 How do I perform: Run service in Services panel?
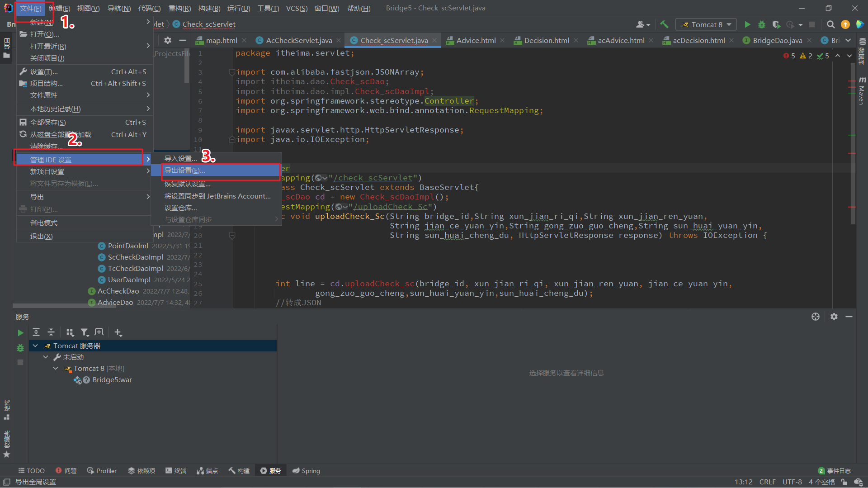click(x=20, y=333)
